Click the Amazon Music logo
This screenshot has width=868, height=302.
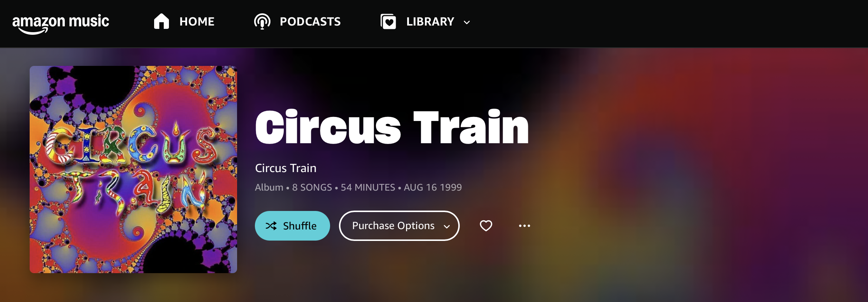[61, 24]
